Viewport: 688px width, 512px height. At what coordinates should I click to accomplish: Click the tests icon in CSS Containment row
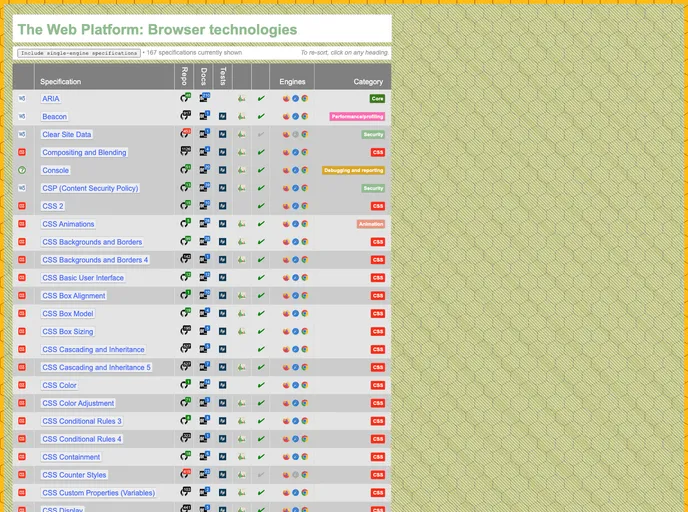222,457
